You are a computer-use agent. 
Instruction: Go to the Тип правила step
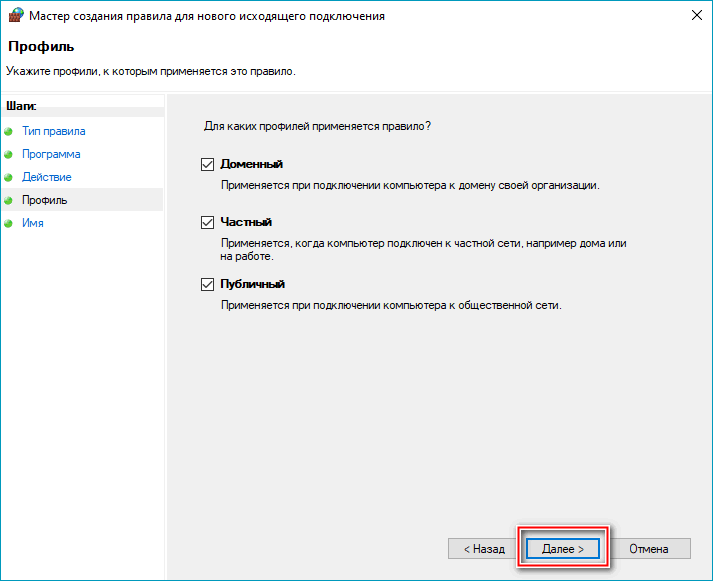[x=53, y=131]
